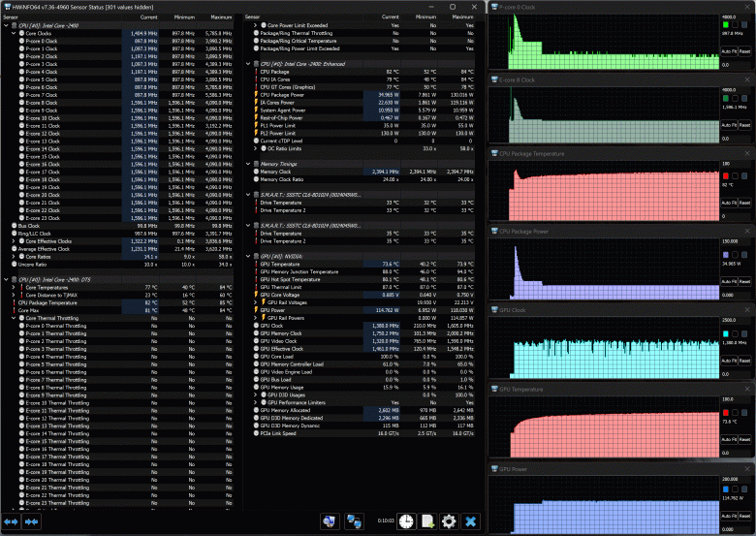Expand Core Distance to TjMAX row

pyautogui.click(x=14, y=295)
